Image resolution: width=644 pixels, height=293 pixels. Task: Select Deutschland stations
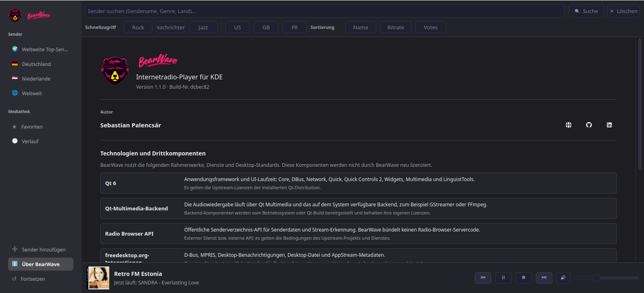tap(41, 64)
